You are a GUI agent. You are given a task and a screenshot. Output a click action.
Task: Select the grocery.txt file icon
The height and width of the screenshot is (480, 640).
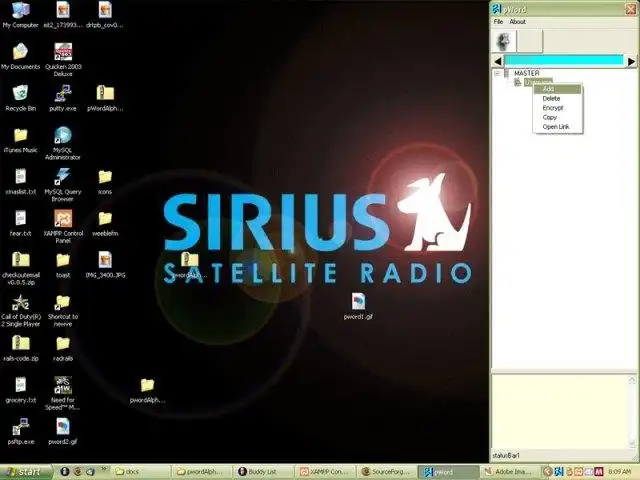(x=20, y=389)
